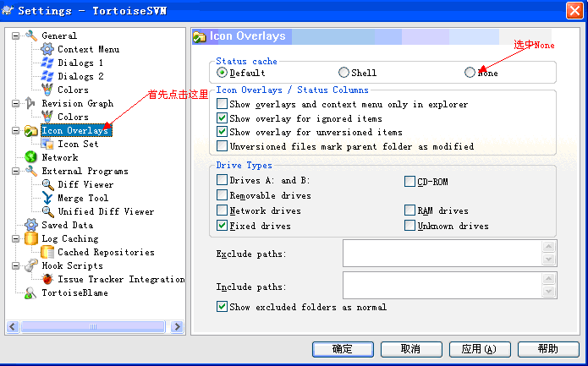Viewport: 588px width, 366px height.
Task: Select the Default status cache radio
Action: tap(222, 73)
